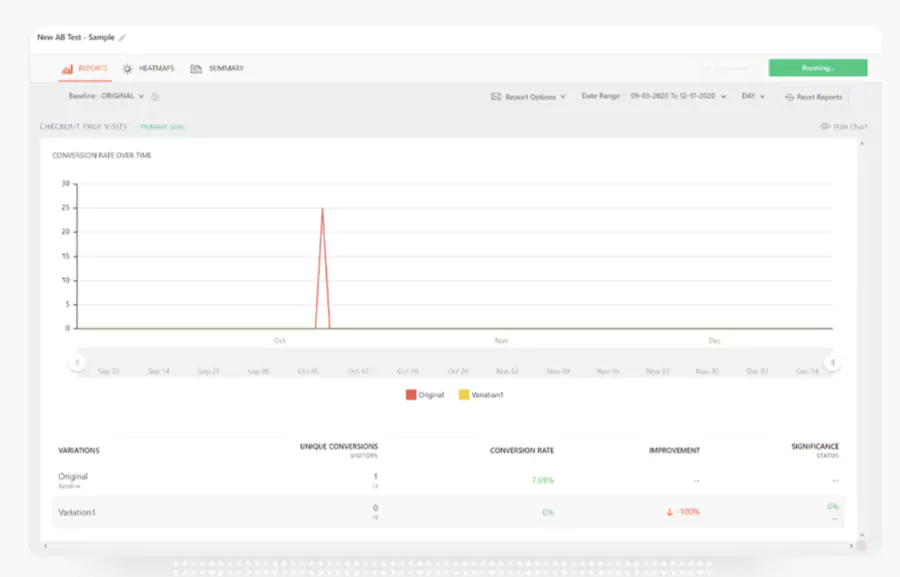Viewport: 900px width, 577px height.
Task: Hide the chart using Hide Chart
Action: (x=852, y=127)
